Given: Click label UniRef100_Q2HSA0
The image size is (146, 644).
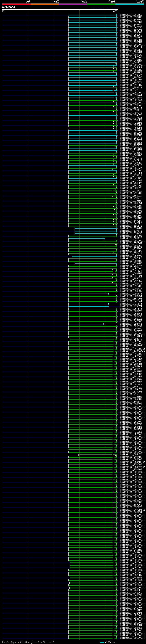Looking at the screenshot, I should pos(131,201).
